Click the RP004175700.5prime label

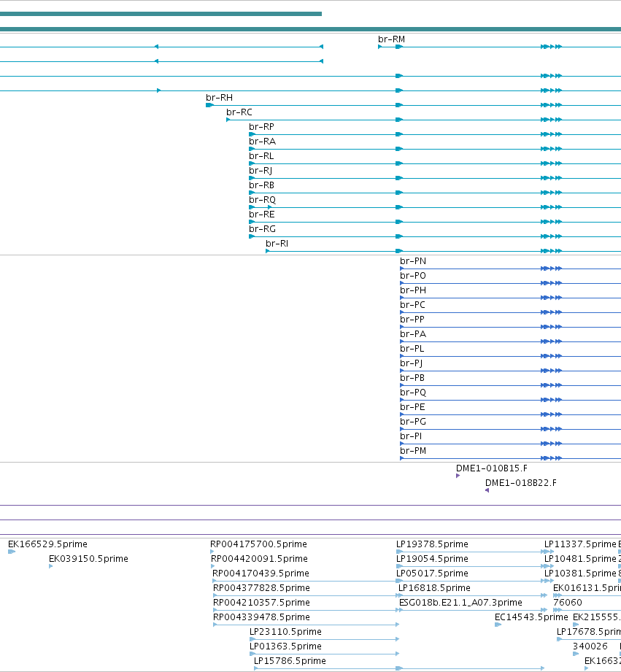[x=258, y=544]
